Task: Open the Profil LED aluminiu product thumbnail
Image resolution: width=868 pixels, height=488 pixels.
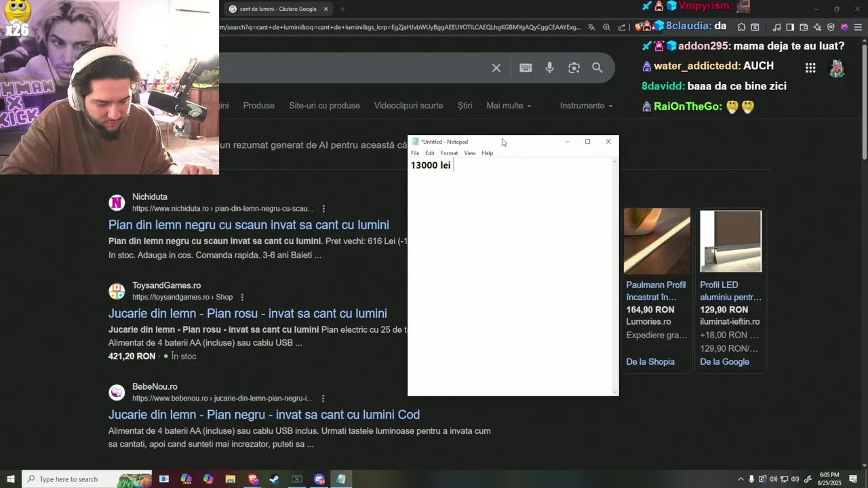Action: (x=730, y=241)
